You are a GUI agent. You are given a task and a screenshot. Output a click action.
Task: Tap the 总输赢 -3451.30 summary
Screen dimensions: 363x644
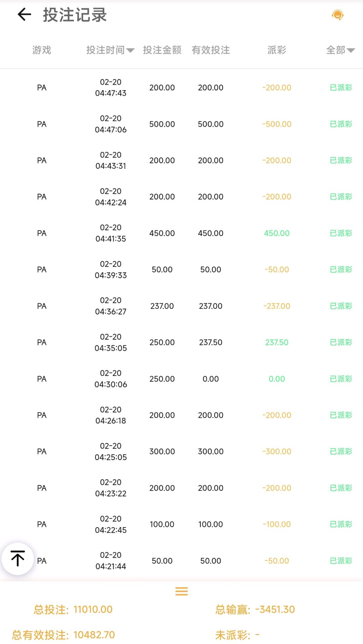(x=255, y=609)
